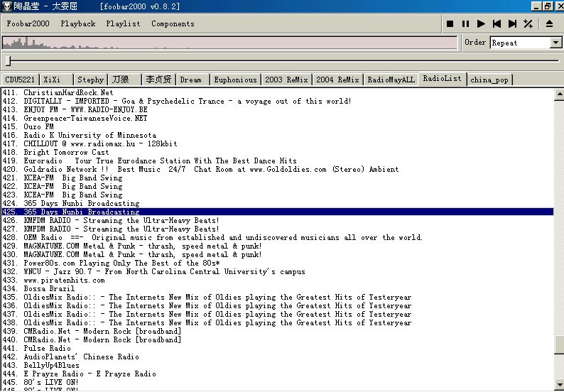This screenshot has width=564, height=392.
Task: Click the spectrum visualization panel
Action: click(x=229, y=43)
